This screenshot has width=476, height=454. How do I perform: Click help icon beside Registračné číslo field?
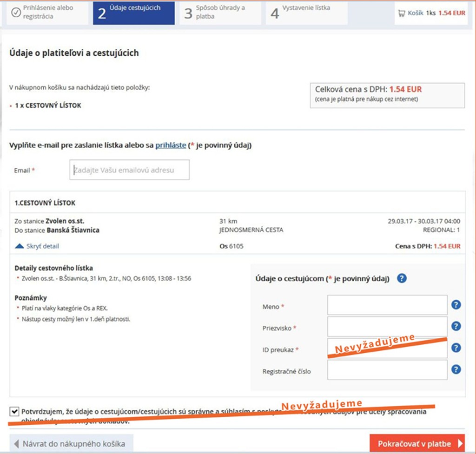click(x=456, y=369)
